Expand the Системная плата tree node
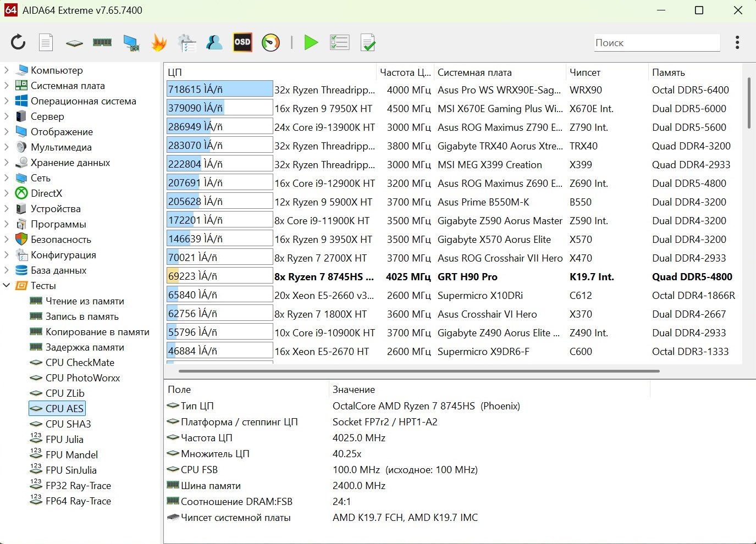The width and height of the screenshot is (756, 544). pos(7,86)
